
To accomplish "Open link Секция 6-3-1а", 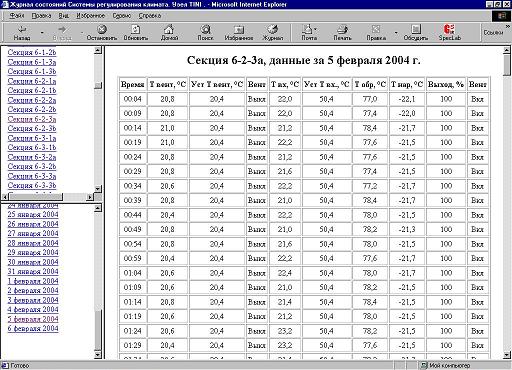I will tap(32, 138).
